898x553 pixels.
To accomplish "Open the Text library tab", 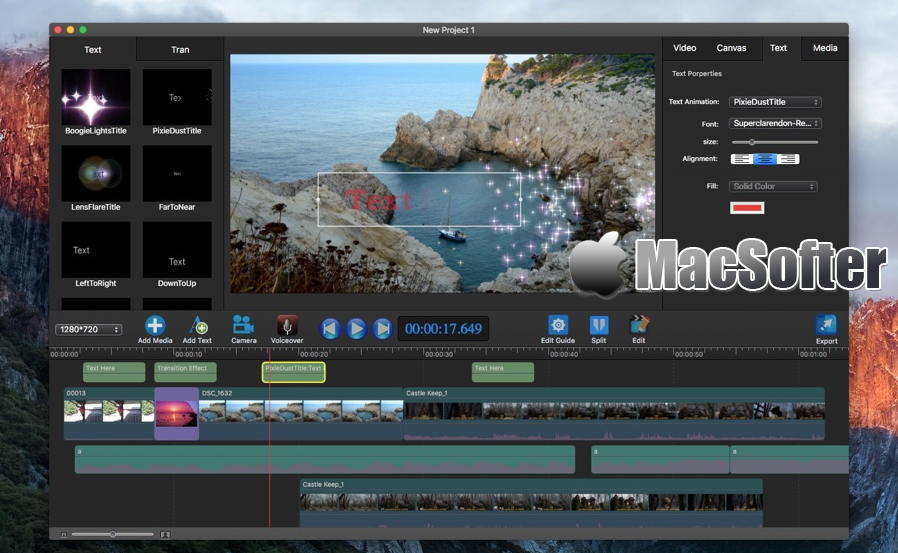I will 93,50.
